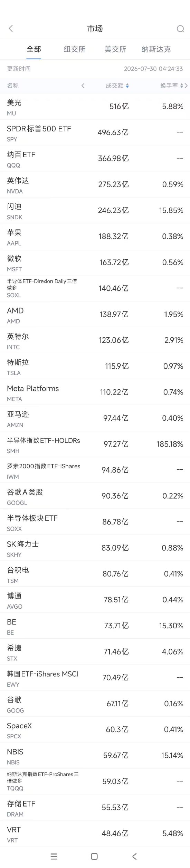The height and width of the screenshot is (868, 190).
Task: Tap the back arrow in header
Action: [x=11, y=29]
